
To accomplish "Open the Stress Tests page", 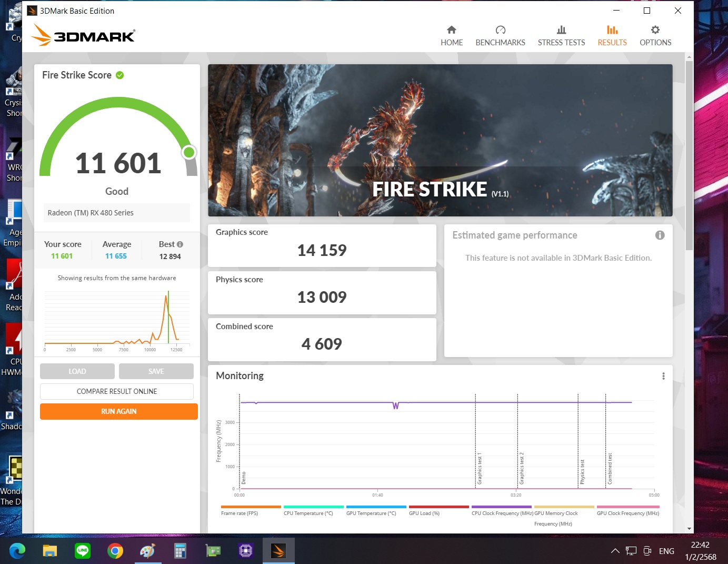I will tap(561, 36).
